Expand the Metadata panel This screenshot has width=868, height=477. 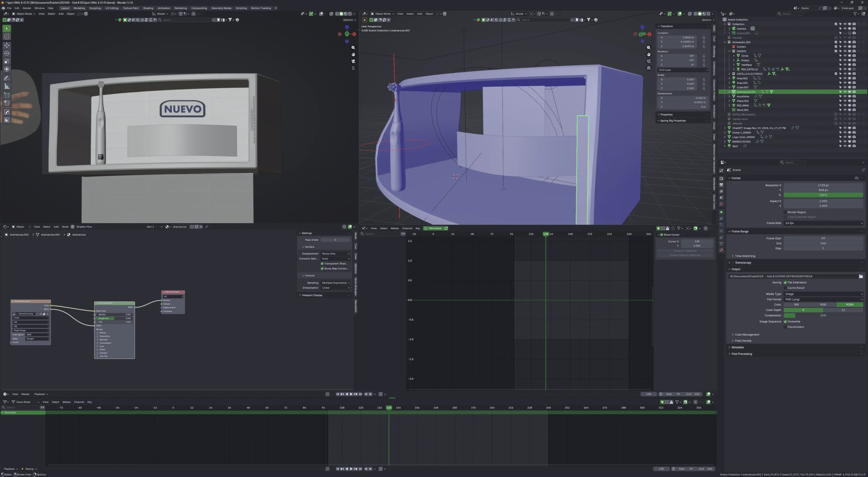coord(737,347)
